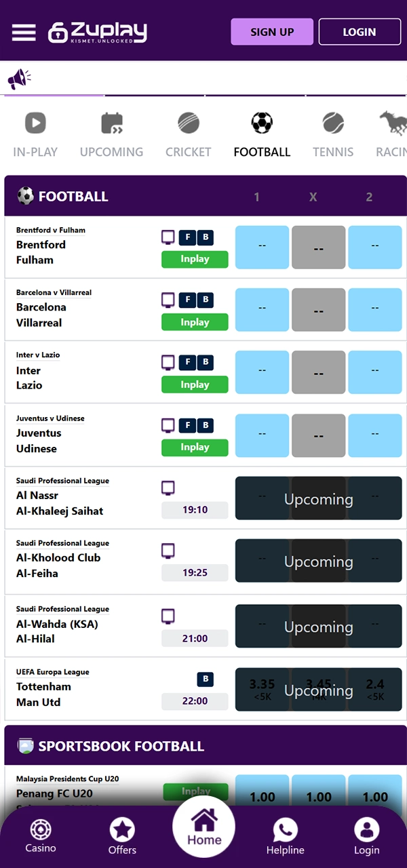Go to Home in bottom navigation
The width and height of the screenshot is (407, 868).
click(x=204, y=827)
